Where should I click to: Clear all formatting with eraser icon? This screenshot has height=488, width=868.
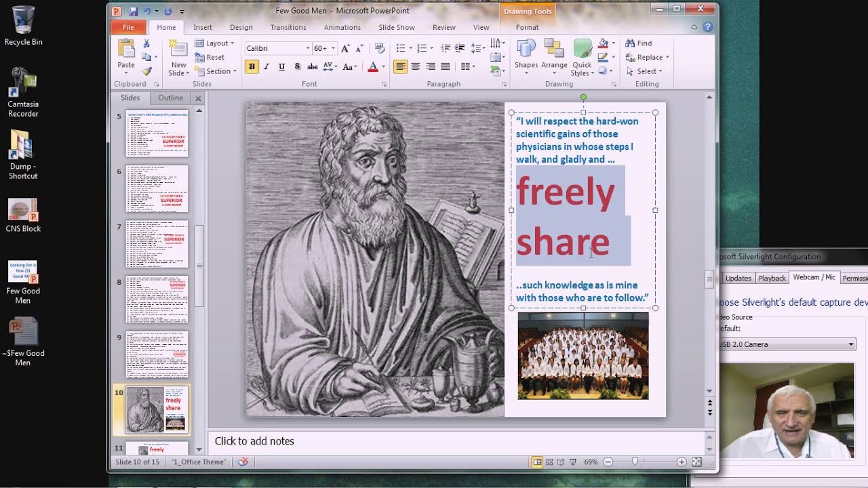pyautogui.click(x=380, y=48)
